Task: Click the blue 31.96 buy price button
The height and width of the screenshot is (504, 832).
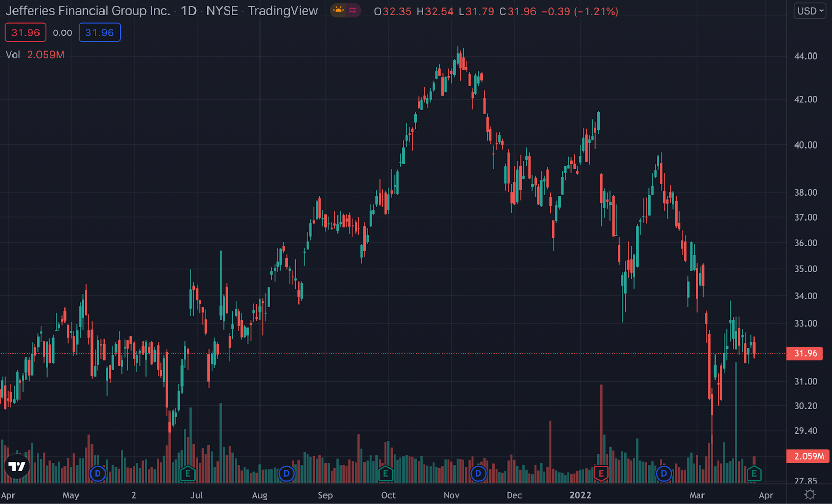Action: tap(99, 33)
